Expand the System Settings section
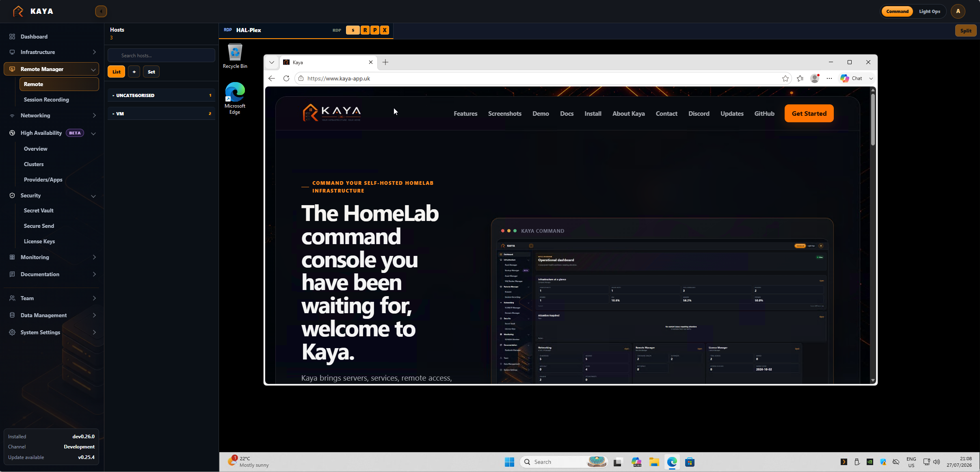This screenshot has width=980, height=472. [53, 332]
